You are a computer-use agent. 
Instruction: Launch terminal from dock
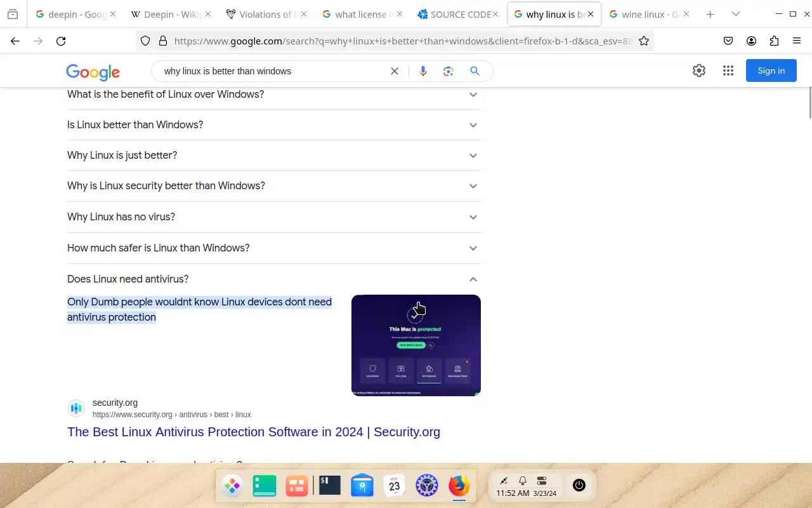(329, 485)
